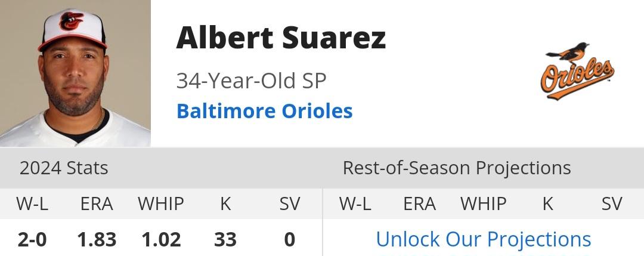Select the Rest-of-Season Projections header
Viewport: 644px width, 256px height.
point(457,168)
